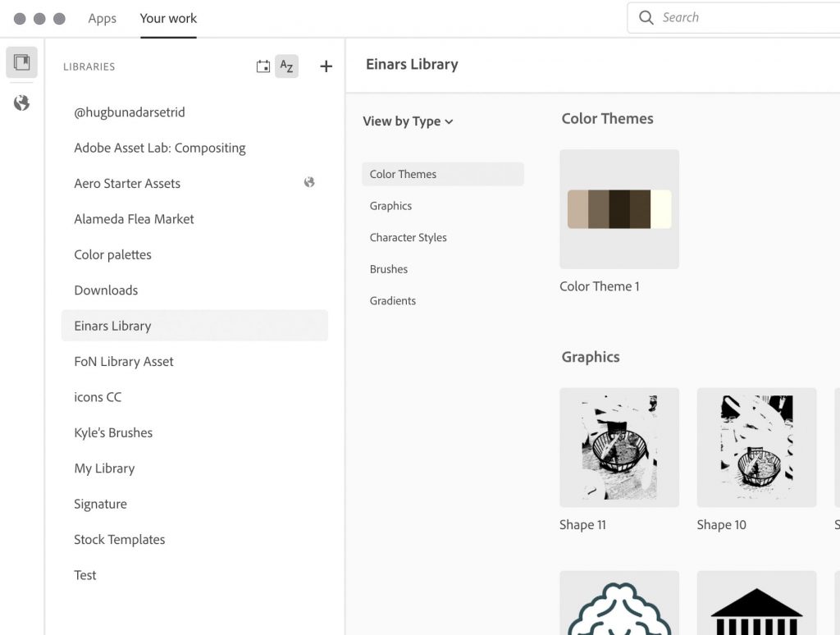The height and width of the screenshot is (635, 840).
Task: Switch to the Apps tab
Action: click(102, 18)
